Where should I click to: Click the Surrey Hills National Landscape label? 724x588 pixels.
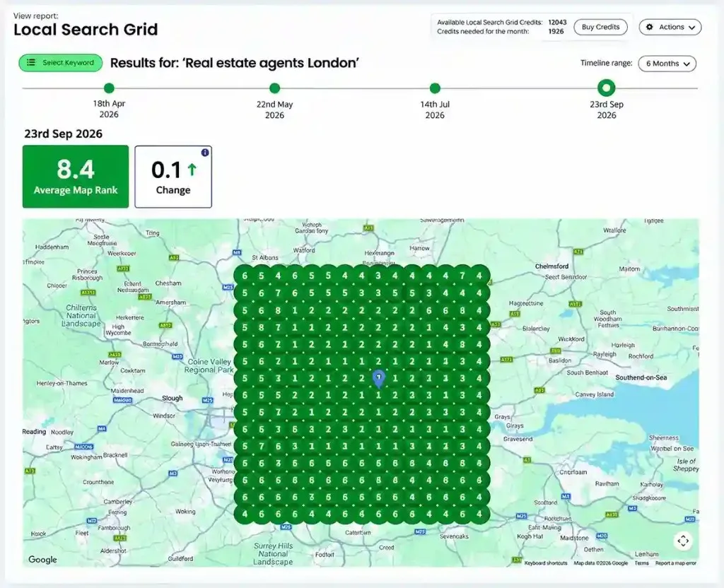click(x=273, y=554)
